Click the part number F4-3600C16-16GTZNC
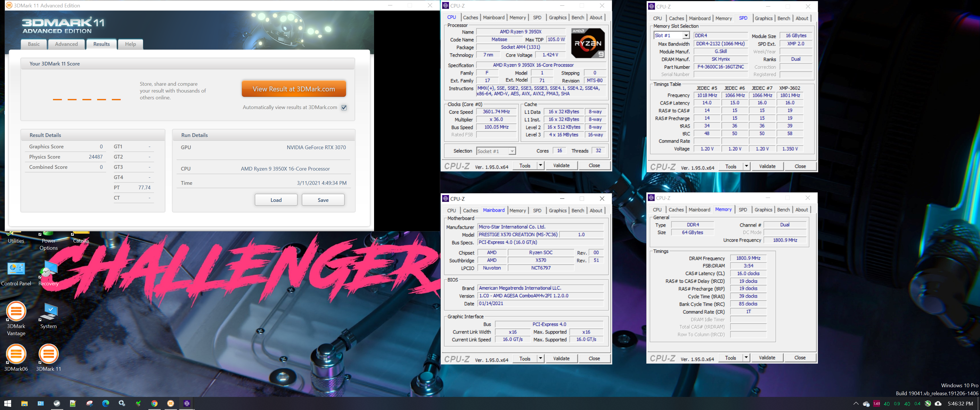Image resolution: width=980 pixels, height=410 pixels. point(720,67)
